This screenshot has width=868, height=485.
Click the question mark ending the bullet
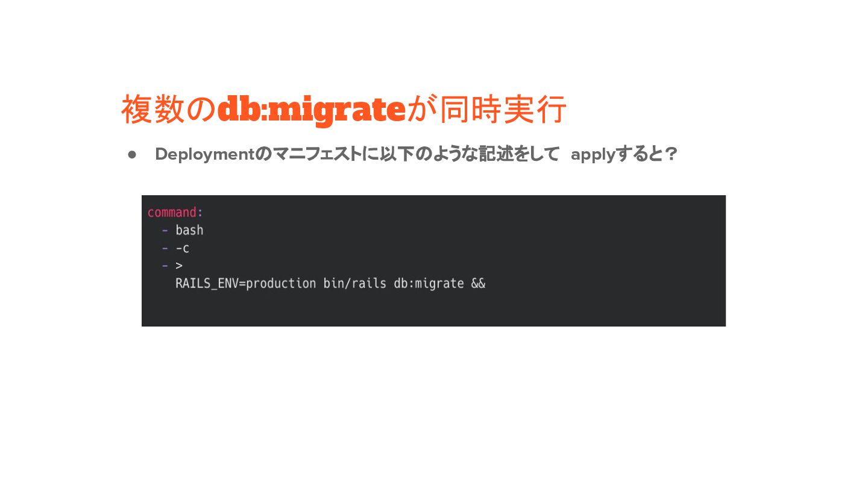click(671, 154)
